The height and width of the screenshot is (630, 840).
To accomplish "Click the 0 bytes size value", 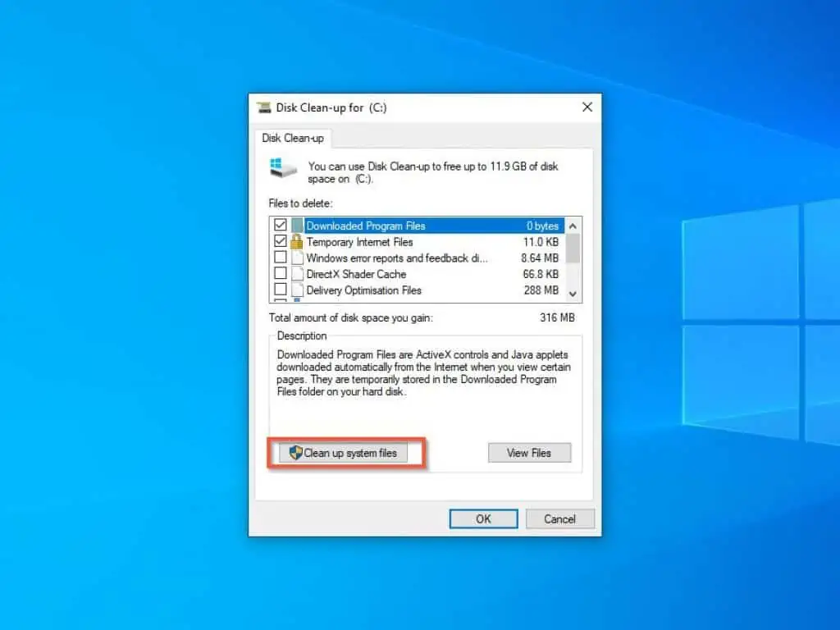I will 543,226.
